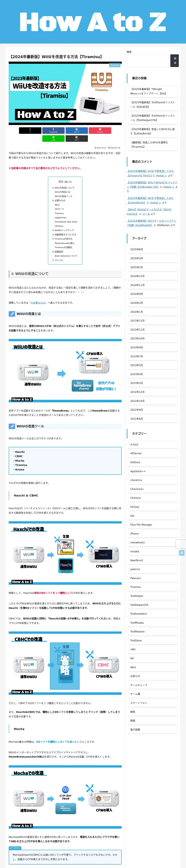The width and height of the screenshot is (186, 868).
Task: Open recent post TWiLight Menu++をアップデート
Action: point(153,91)
